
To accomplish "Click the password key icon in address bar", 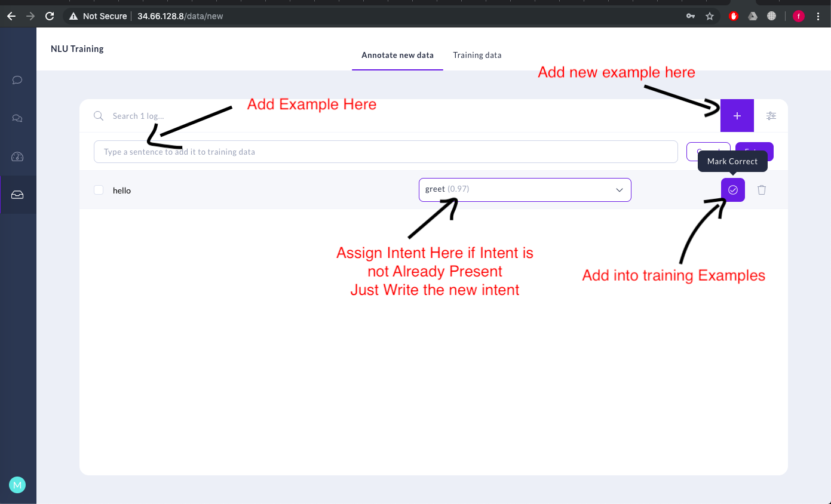I will [690, 16].
